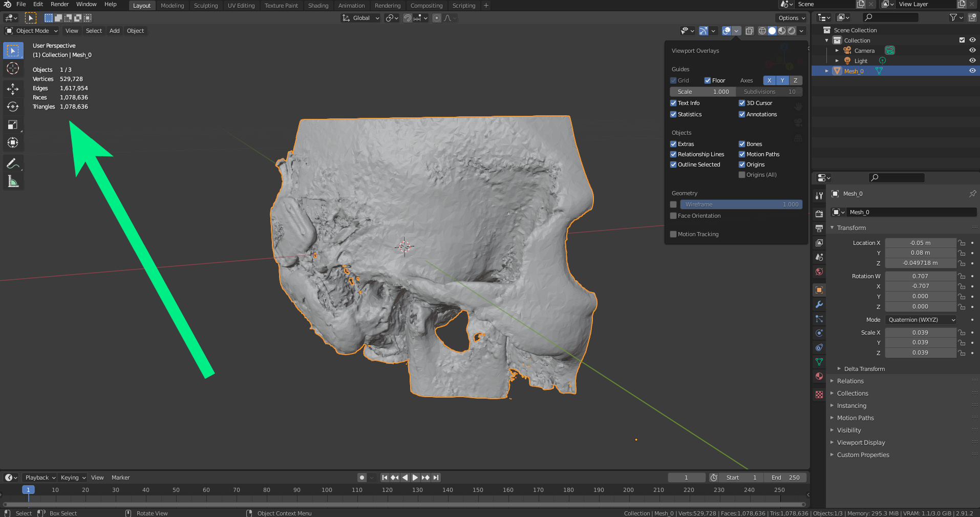Enable the Face Orientation checkbox
Image resolution: width=980 pixels, height=517 pixels.
673,216
